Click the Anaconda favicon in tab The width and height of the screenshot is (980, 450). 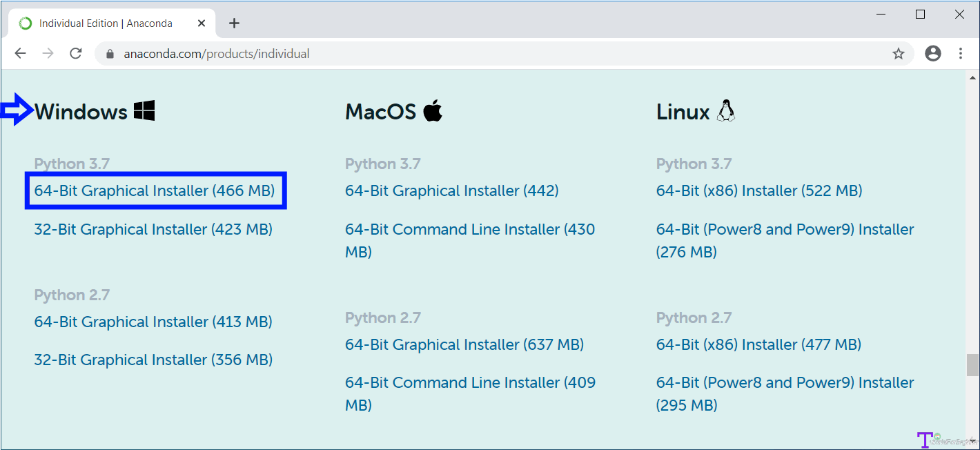[x=26, y=23]
